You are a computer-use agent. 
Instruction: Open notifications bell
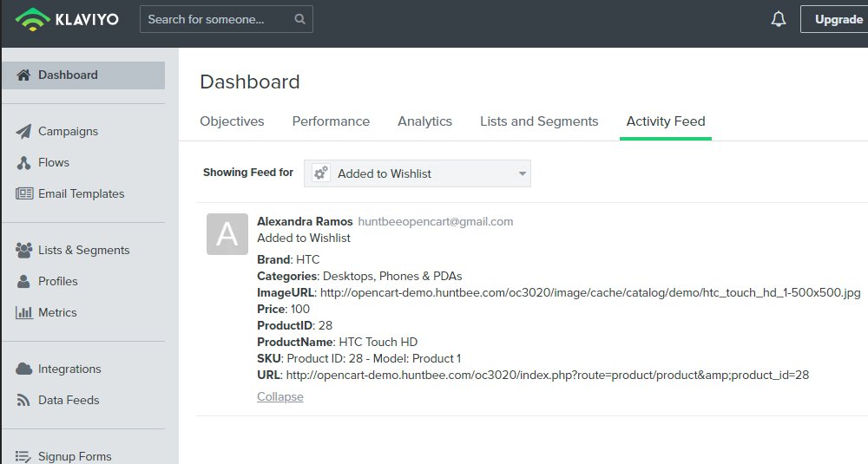(x=779, y=19)
